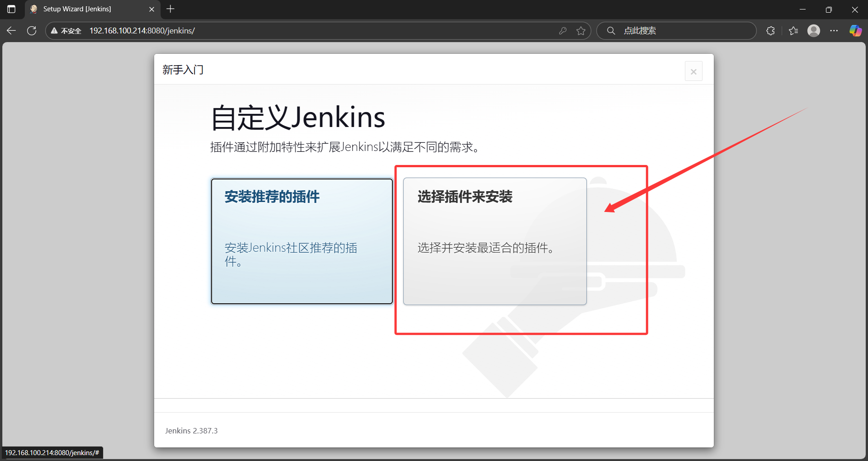Viewport: 868px width, 461px height.
Task: Click the 点此搜索 search box
Action: coord(676,31)
